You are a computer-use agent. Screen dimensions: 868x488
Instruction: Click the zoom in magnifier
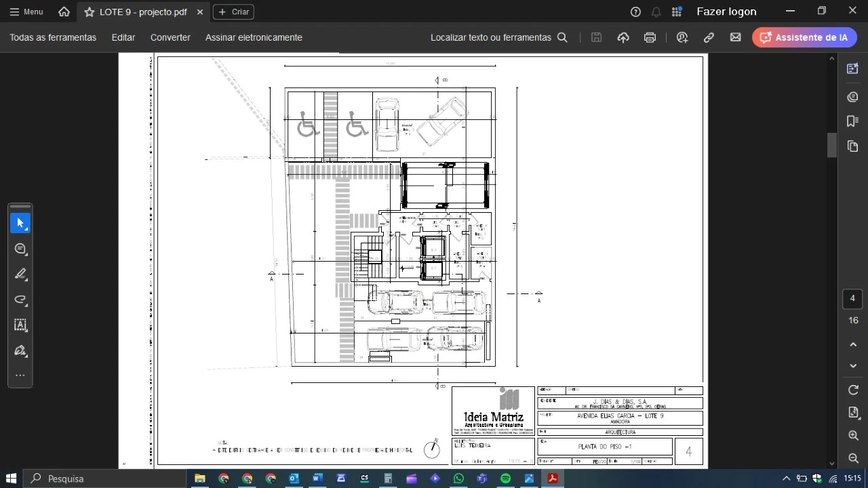(x=853, y=435)
